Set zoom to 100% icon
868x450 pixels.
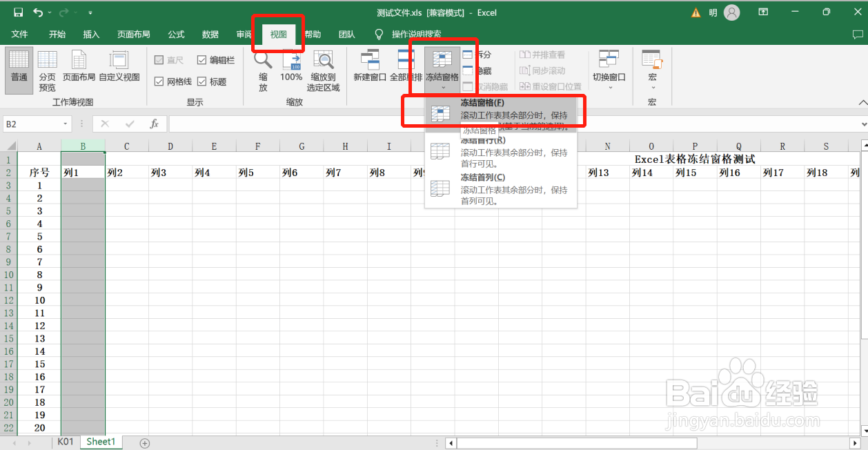291,66
